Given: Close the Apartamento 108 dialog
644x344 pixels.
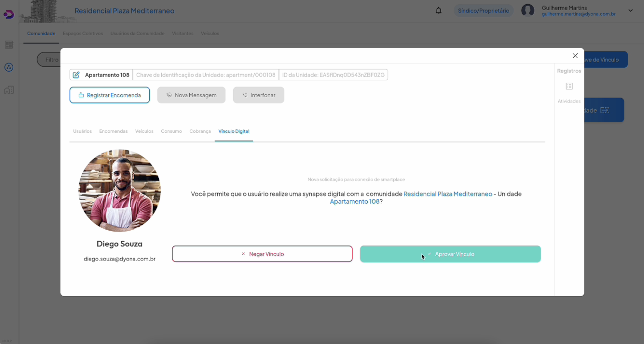Looking at the screenshot, I should [575, 56].
